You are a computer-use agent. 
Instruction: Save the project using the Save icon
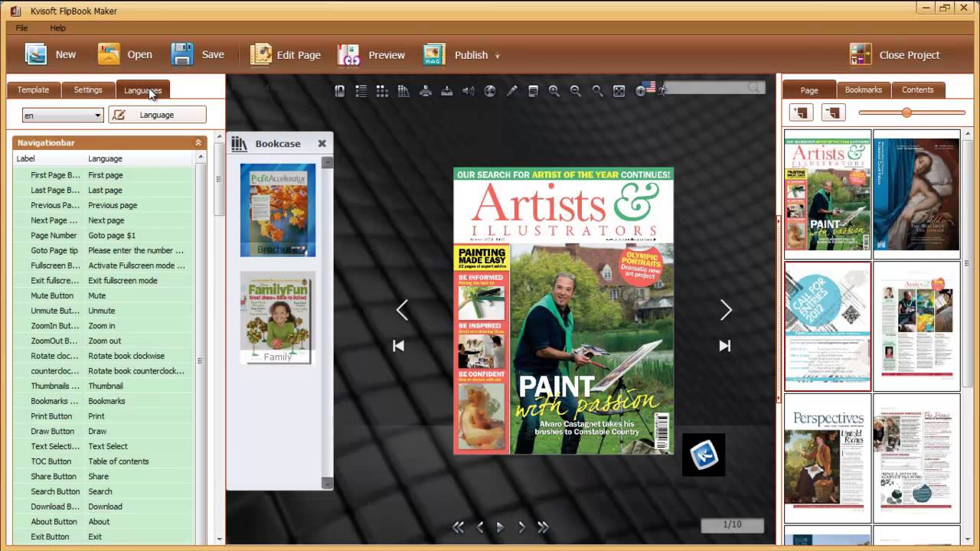pos(182,54)
